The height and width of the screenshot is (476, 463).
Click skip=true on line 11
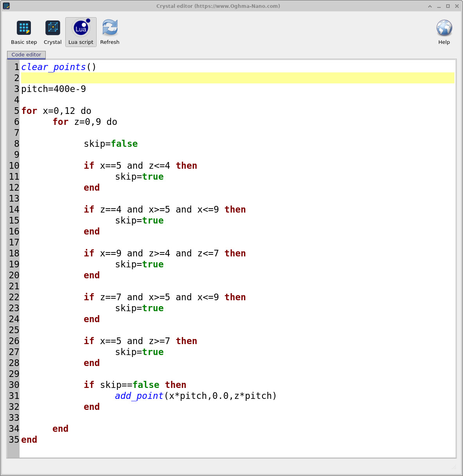139,177
